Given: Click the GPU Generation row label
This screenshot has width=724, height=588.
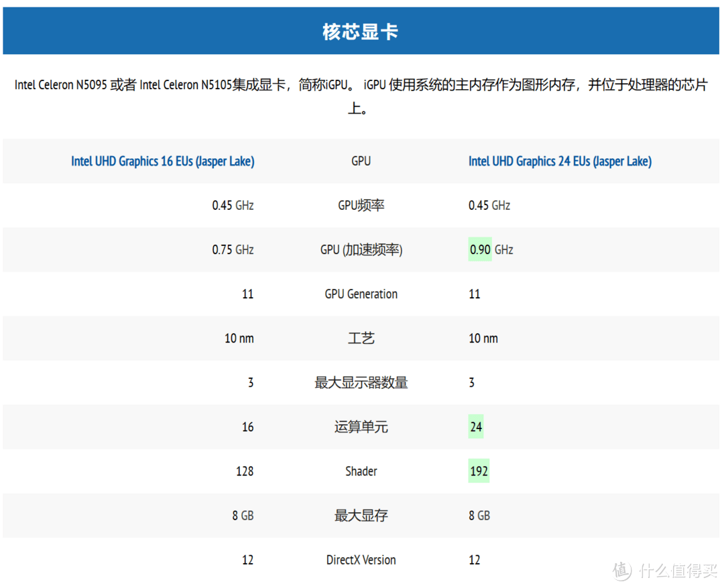Looking at the screenshot, I should (x=361, y=294).
